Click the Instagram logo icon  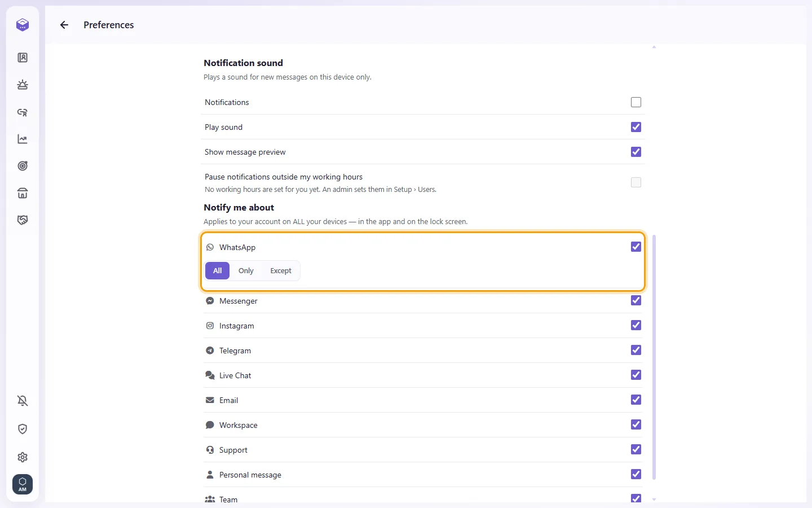210,326
